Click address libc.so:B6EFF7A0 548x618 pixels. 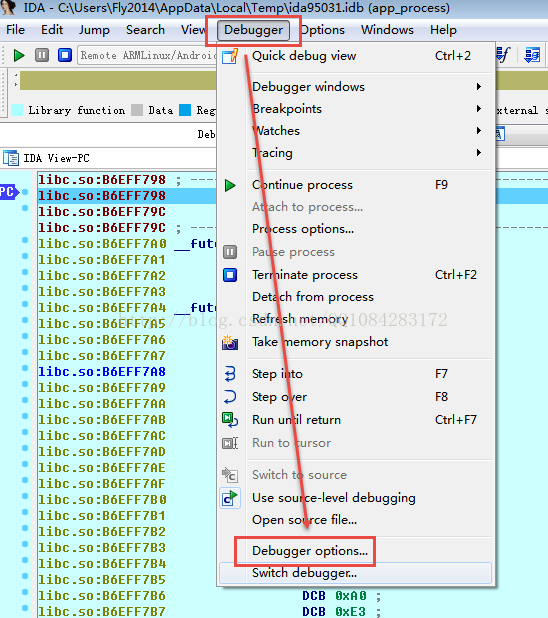102,244
